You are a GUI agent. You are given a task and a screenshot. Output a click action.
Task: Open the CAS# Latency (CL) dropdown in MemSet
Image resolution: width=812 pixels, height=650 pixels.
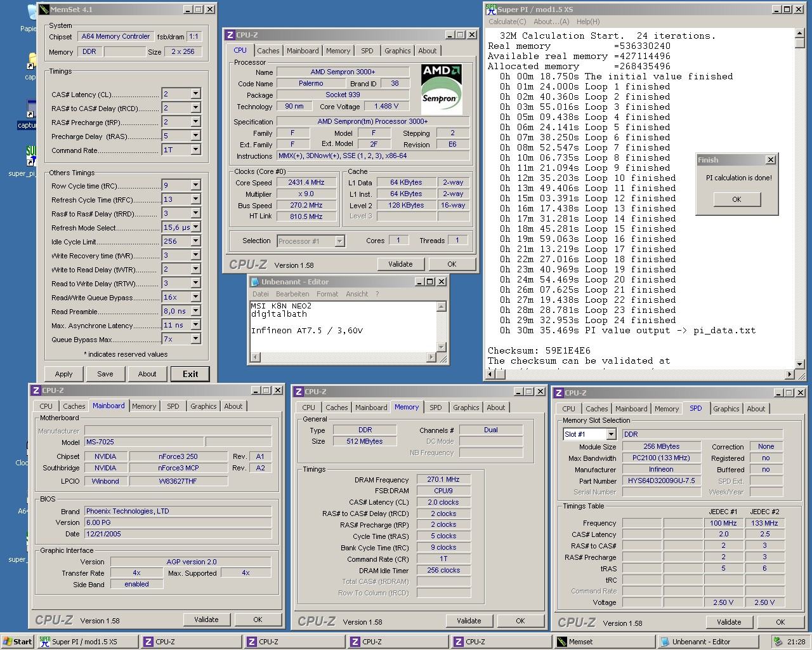click(x=195, y=94)
